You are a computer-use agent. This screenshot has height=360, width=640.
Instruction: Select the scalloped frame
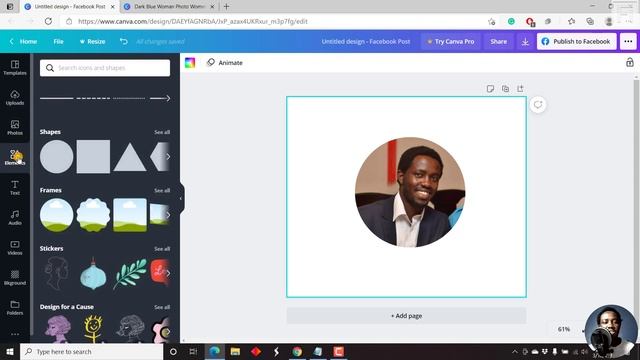point(93,215)
